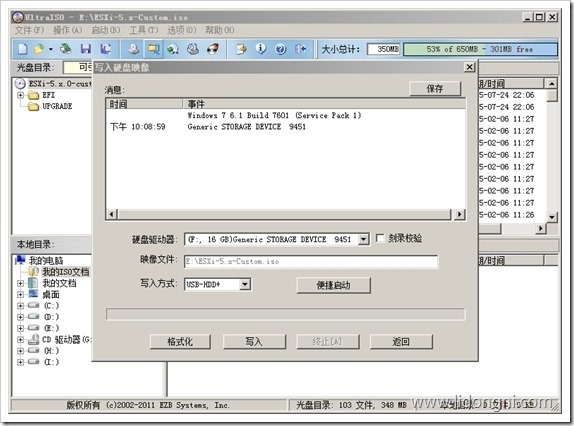Image resolution: width=574 pixels, height=426 pixels.
Task: Open the dropdown arrow beside Open icon
Action: (x=51, y=49)
